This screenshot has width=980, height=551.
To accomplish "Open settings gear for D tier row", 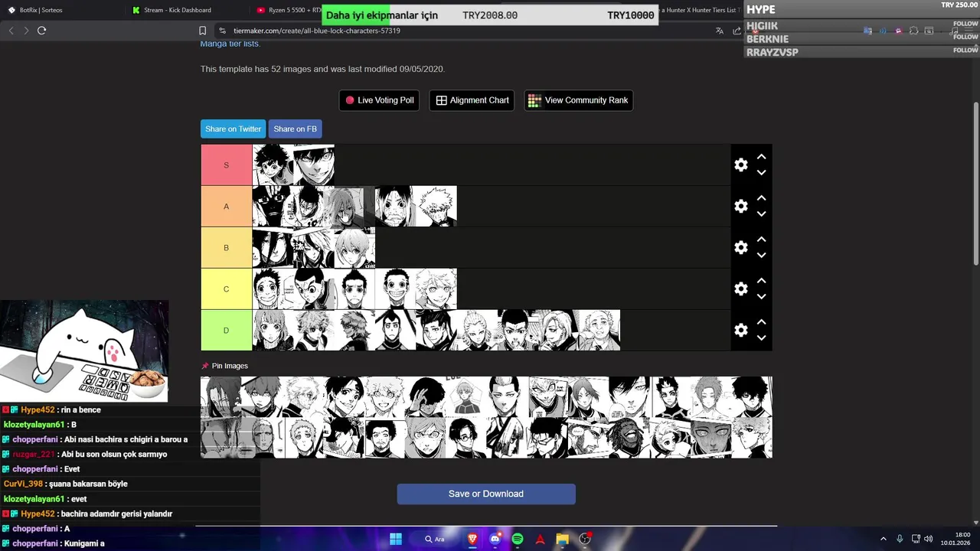I will tap(740, 330).
